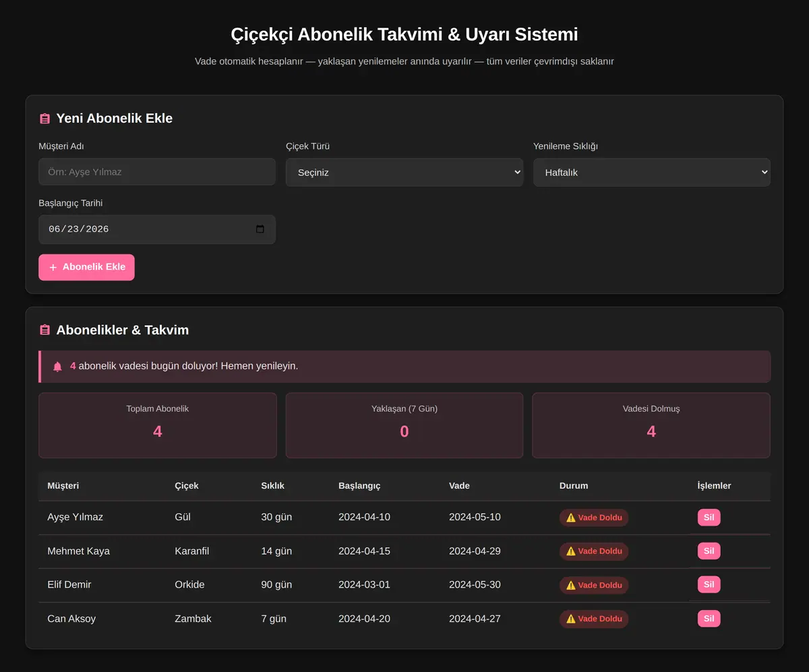
Task: Click the warning icon in Can Aksoy's status
Action: point(571,619)
